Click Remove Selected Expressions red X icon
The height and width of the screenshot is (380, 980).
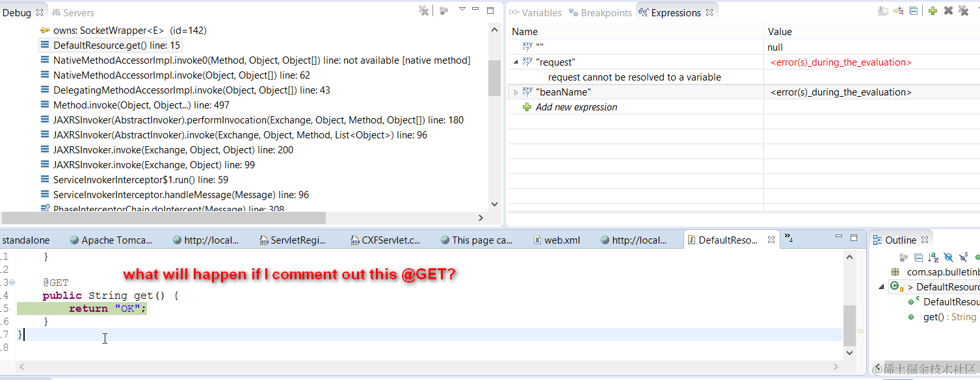tap(948, 10)
